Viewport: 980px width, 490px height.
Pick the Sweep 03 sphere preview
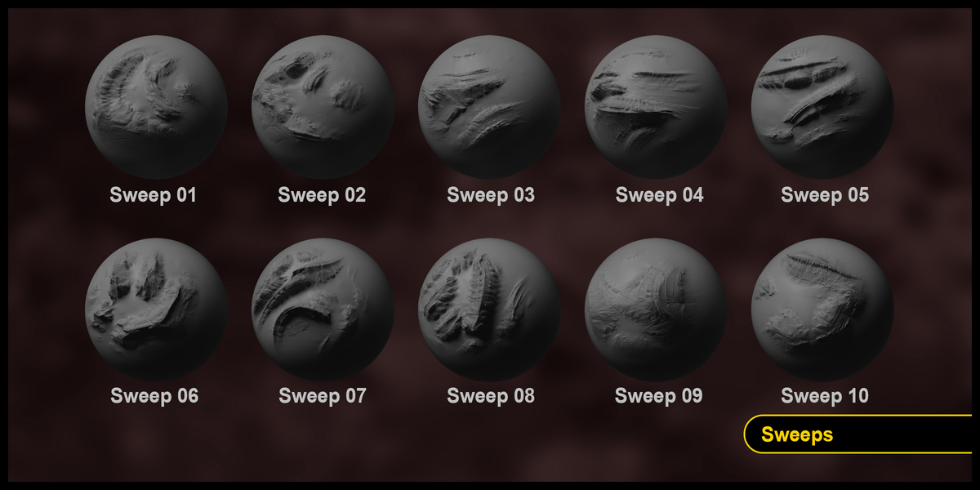point(489,108)
